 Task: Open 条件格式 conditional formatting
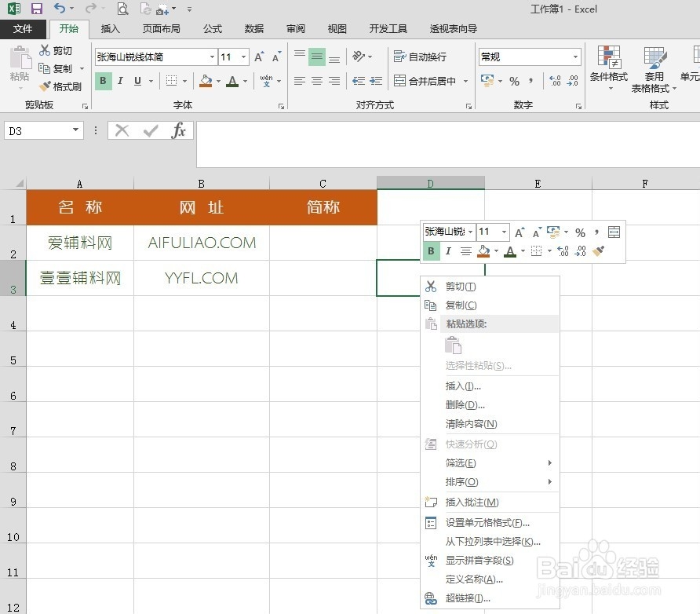point(609,68)
